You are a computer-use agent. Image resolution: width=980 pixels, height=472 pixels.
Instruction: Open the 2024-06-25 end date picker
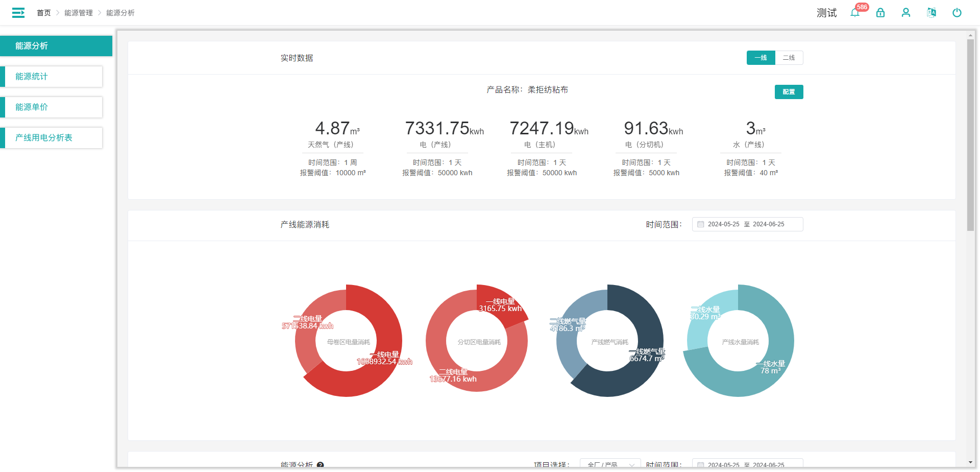pos(769,224)
